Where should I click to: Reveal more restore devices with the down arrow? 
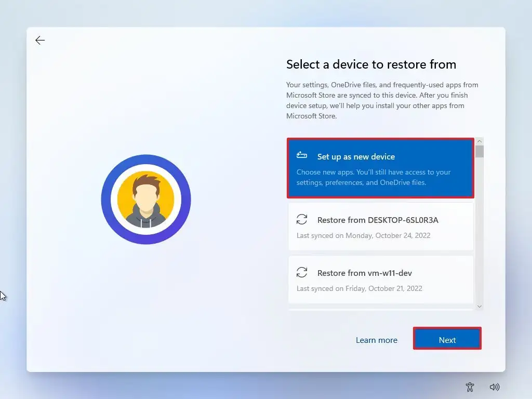[x=479, y=306]
